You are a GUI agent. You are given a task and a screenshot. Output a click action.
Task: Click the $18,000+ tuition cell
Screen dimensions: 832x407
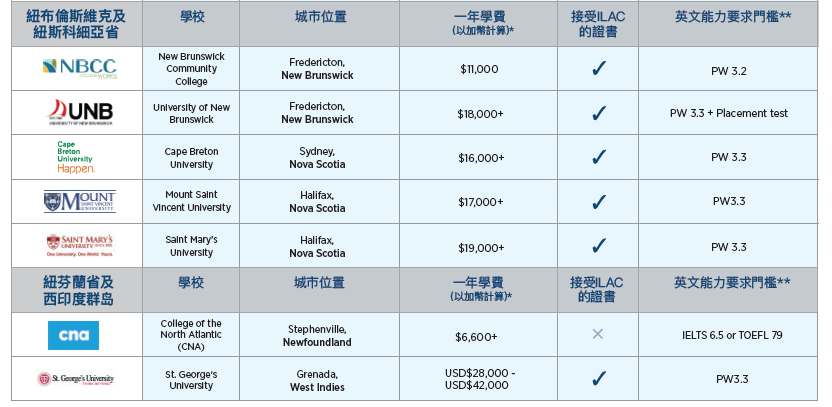[x=480, y=114]
